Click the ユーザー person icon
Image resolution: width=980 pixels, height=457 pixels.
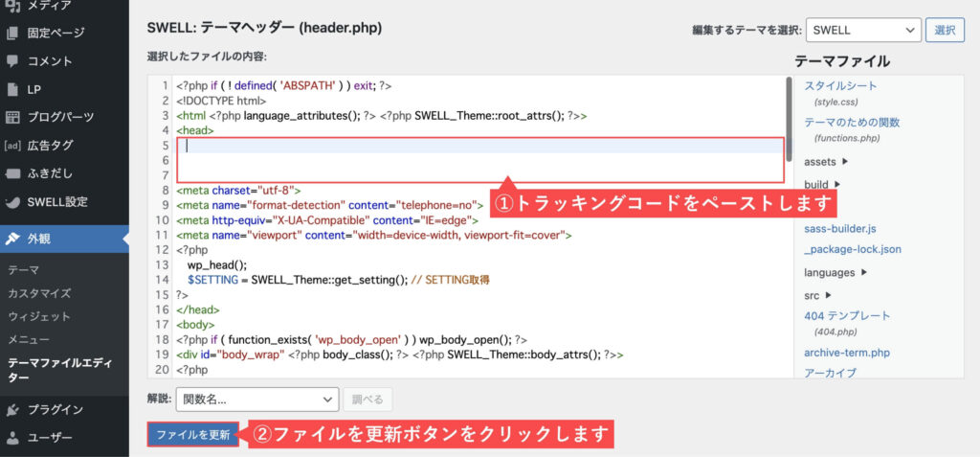pos(12,438)
